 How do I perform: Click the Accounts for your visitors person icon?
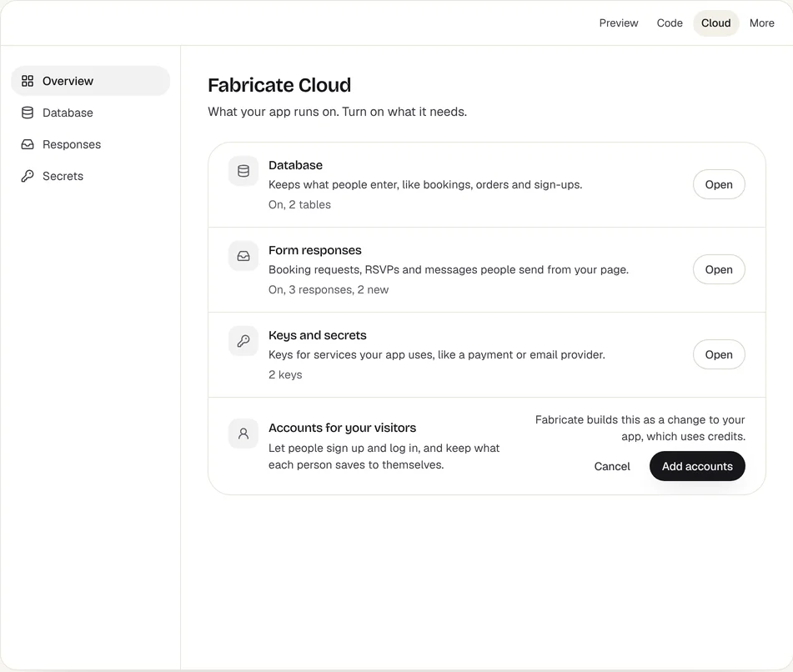243,434
